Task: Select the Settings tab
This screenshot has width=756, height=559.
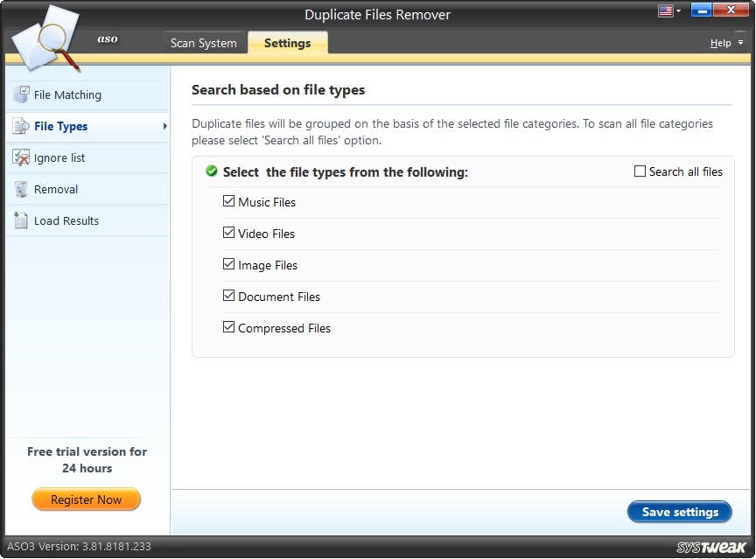Action: pos(287,42)
